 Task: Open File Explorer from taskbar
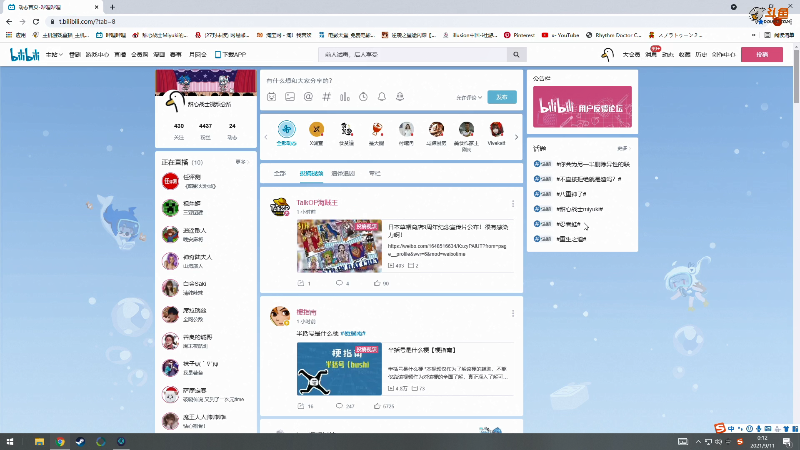pyautogui.click(x=39, y=442)
